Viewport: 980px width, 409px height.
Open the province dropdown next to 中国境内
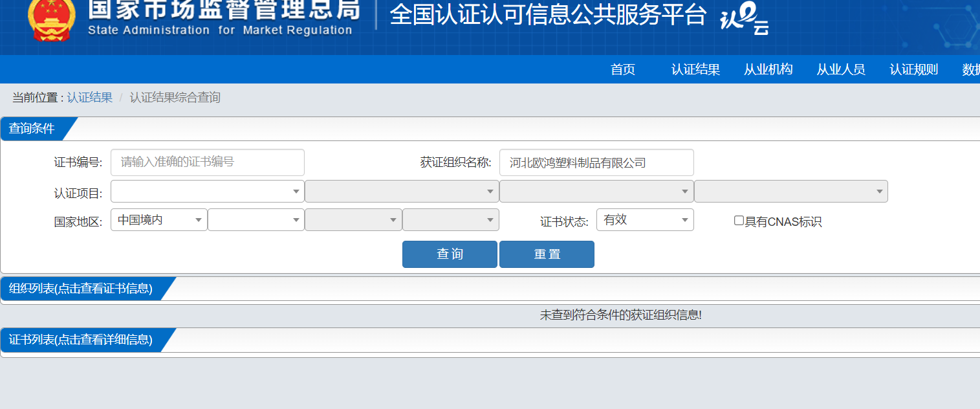[x=256, y=220]
